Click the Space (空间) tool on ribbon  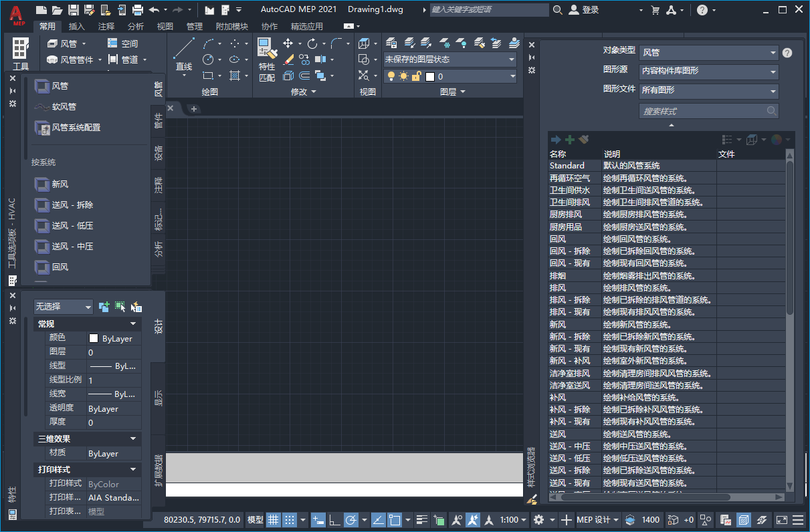tap(123, 43)
